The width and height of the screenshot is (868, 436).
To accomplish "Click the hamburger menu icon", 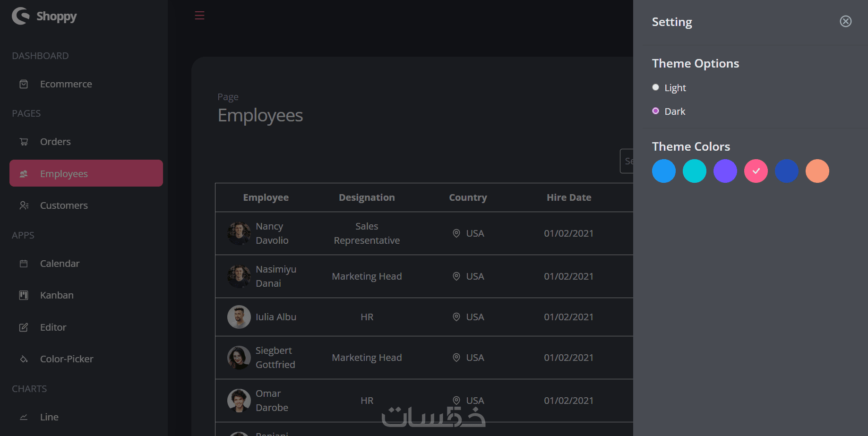I will [199, 16].
